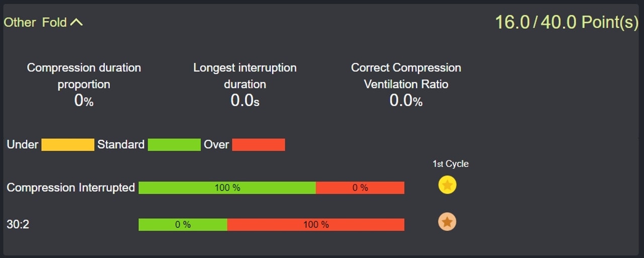
Task: Click the Longest interruption duration 0.0s value
Action: (245, 101)
